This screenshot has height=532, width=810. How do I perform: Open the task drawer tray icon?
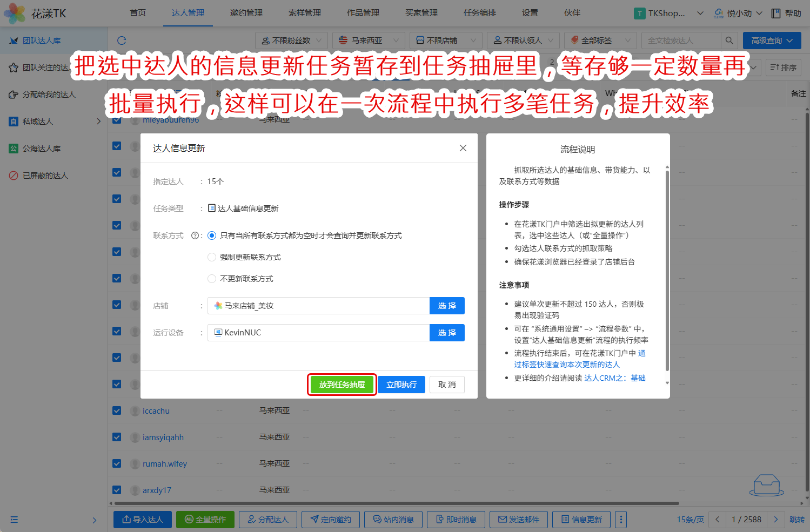(x=766, y=485)
